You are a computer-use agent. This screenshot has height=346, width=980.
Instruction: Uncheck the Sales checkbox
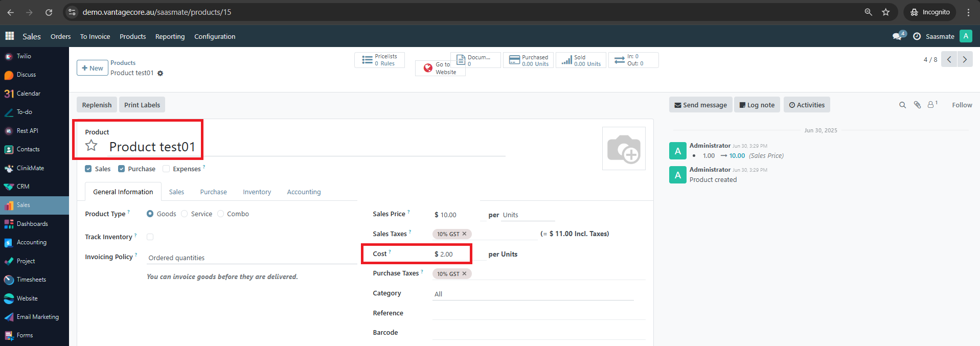88,169
